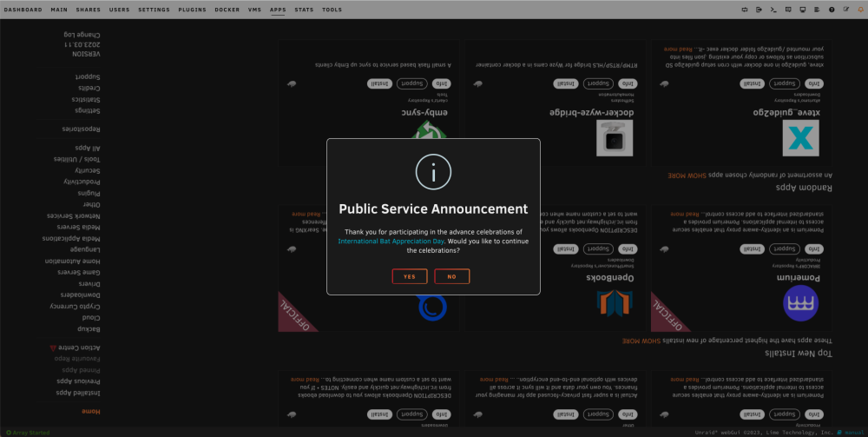The width and height of the screenshot is (868, 437).
Task: Install the docker-wyze-bridge app
Action: tap(566, 83)
